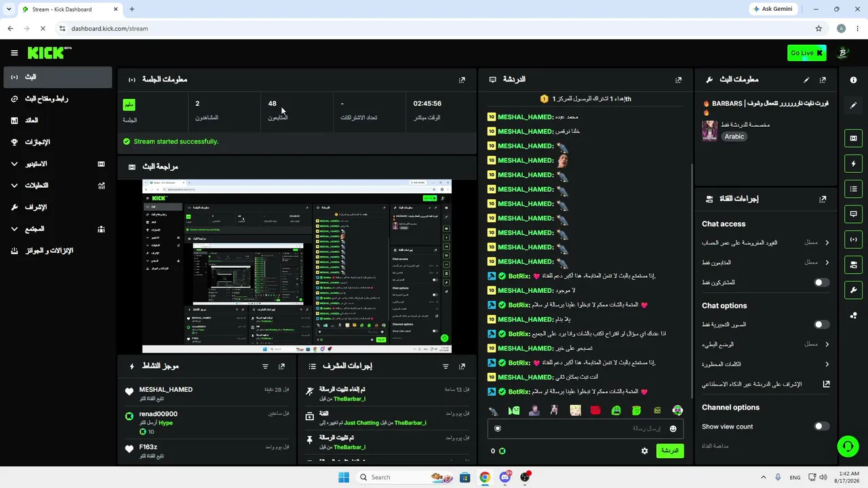This screenshot has width=868, height=488.
Task: Open chat settings gear icon
Action: click(644, 451)
